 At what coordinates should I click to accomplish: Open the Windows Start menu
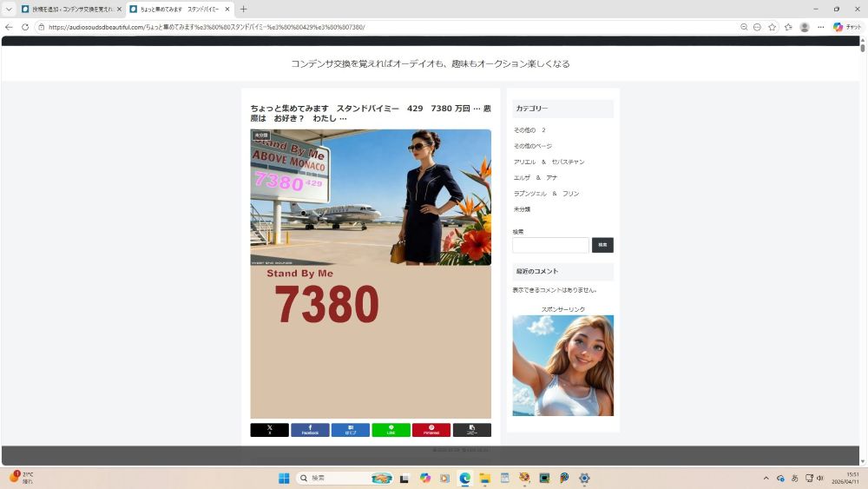pos(284,478)
